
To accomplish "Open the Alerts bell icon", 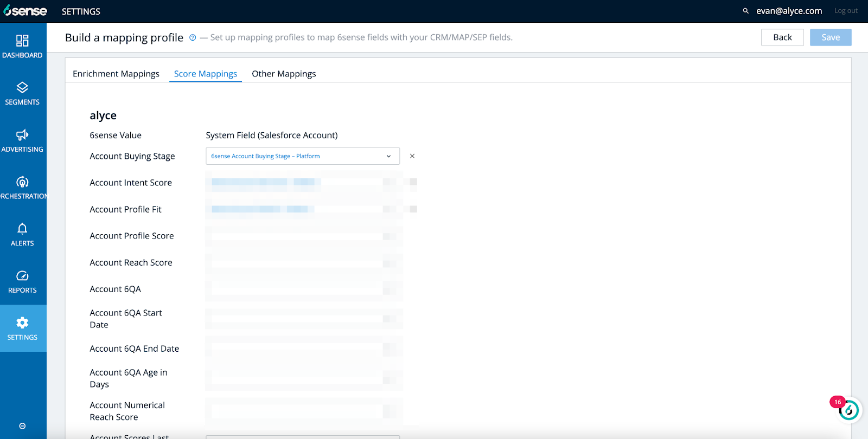I will tap(22, 229).
